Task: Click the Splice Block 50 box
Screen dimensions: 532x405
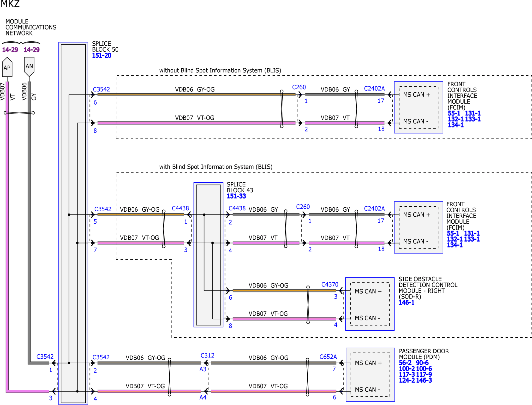Action: pyautogui.click(x=73, y=223)
